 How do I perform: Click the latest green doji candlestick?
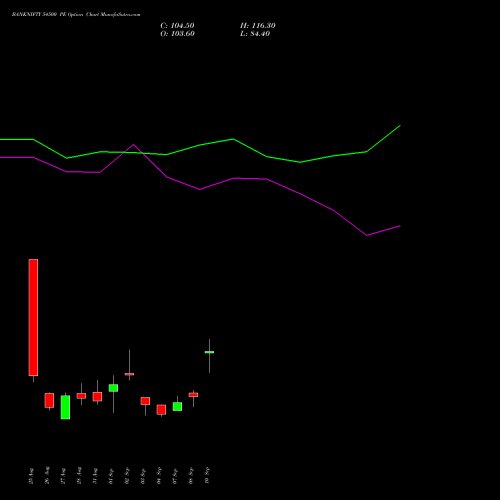point(209,352)
